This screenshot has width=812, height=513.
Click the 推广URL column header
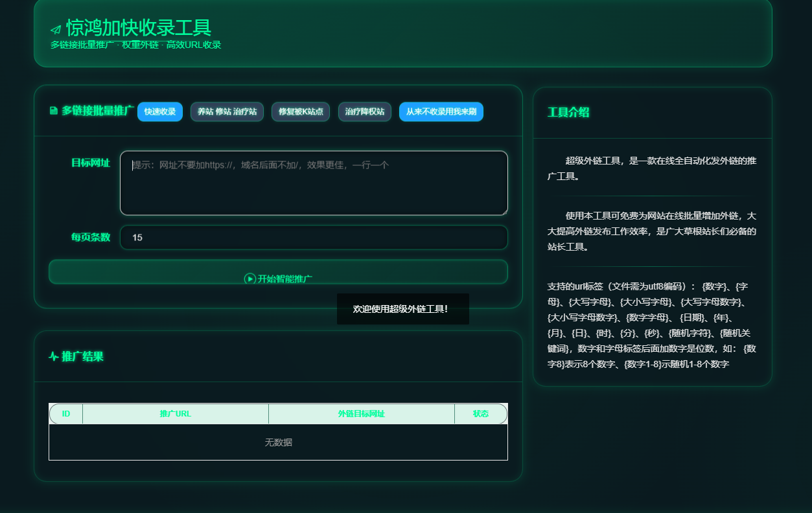[x=176, y=414]
